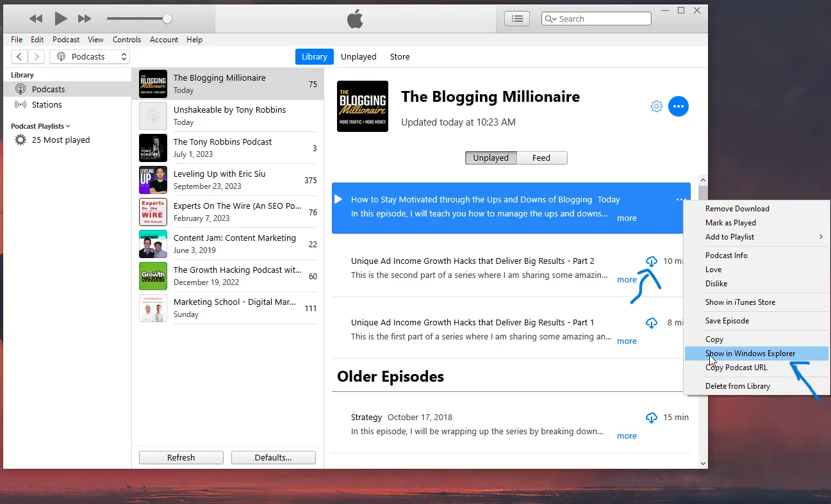Download Unique Ad Income Growth Hacks Part 2

652,261
